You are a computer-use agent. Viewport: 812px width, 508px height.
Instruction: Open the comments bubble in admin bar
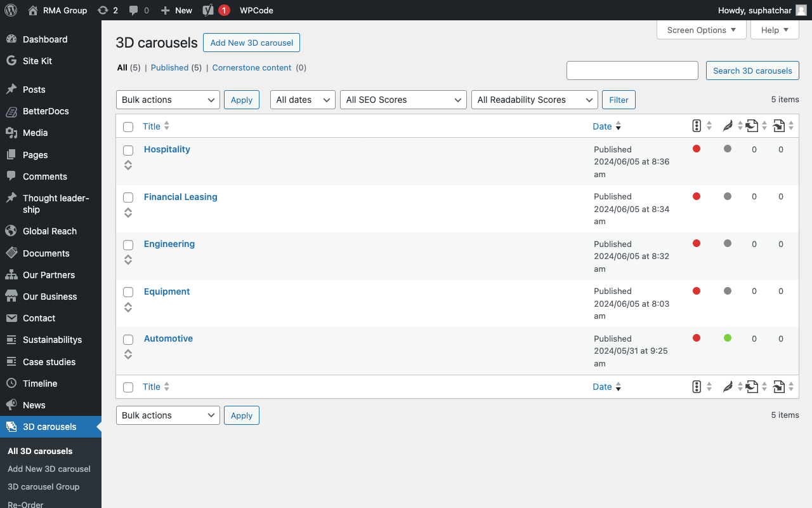click(133, 10)
